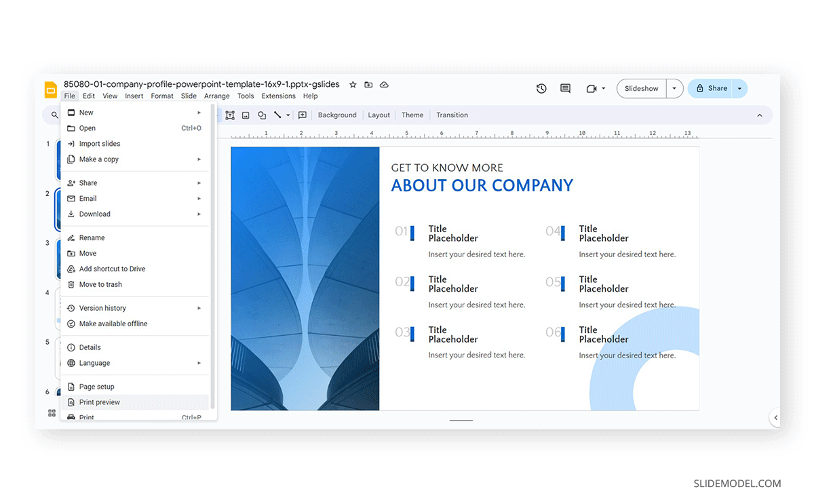Choose Print preview from the File menu
Image resolution: width=814 pixels, height=504 pixels.
[100, 402]
